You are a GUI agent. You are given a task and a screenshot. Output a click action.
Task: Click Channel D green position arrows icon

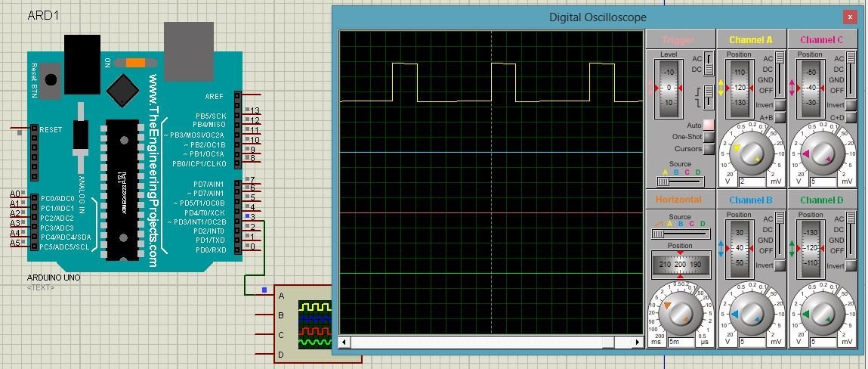pos(792,248)
